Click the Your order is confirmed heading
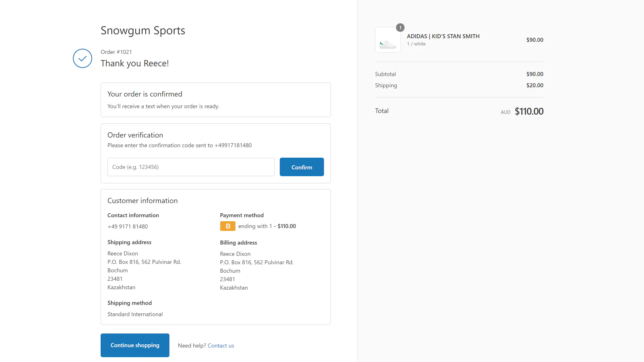644x362 pixels. click(x=144, y=94)
